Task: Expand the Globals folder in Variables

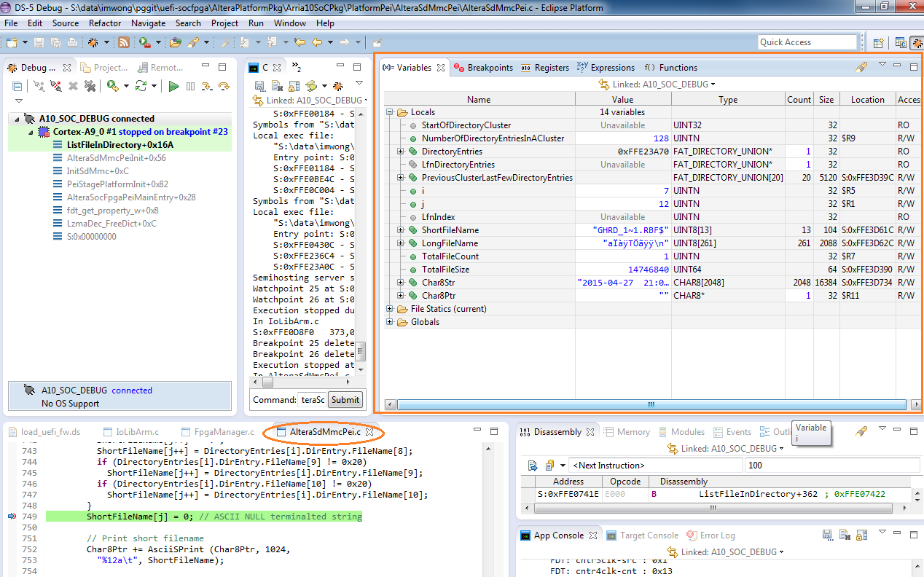Action: [x=390, y=322]
